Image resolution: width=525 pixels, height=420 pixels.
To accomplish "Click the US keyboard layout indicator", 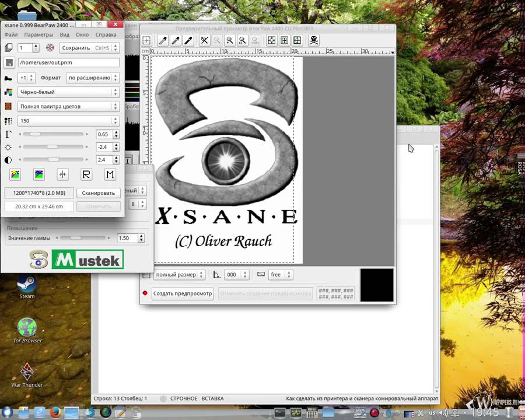I will 432,413.
